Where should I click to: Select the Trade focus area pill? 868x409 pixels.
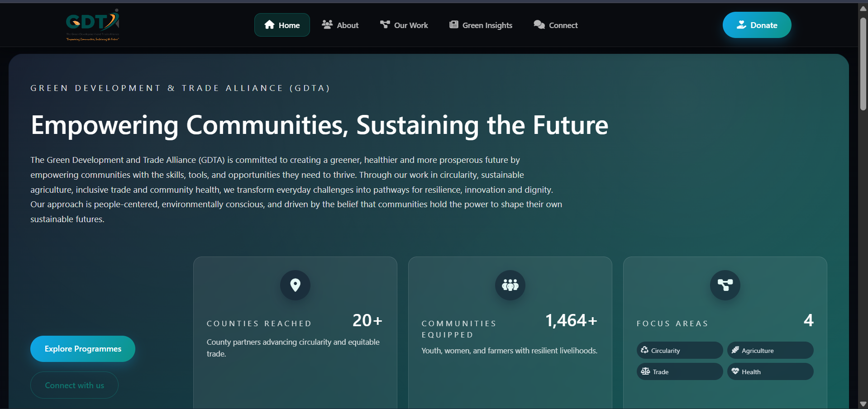point(679,371)
